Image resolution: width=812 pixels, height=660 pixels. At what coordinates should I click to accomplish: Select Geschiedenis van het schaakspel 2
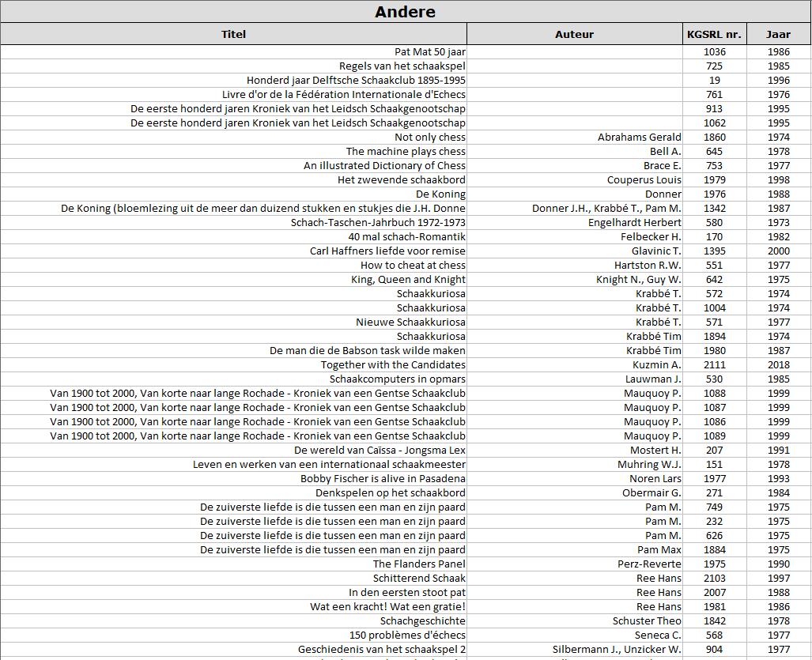point(382,650)
